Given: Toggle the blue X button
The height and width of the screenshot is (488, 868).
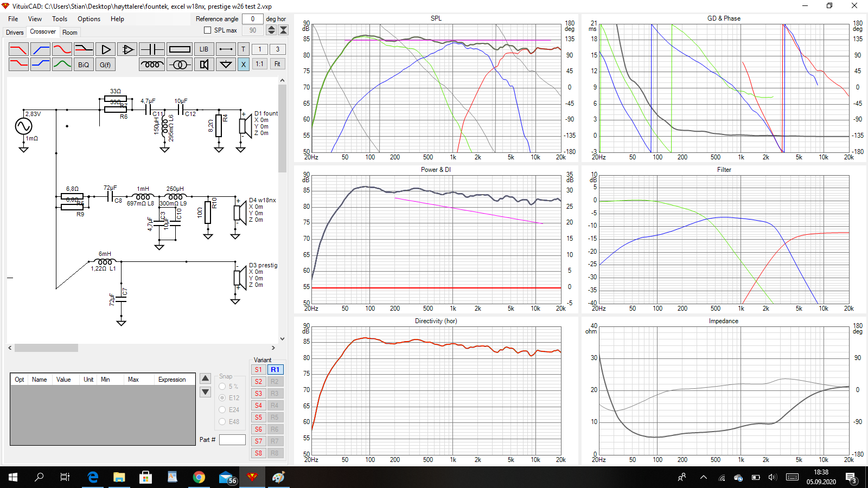Looking at the screenshot, I should 243,65.
